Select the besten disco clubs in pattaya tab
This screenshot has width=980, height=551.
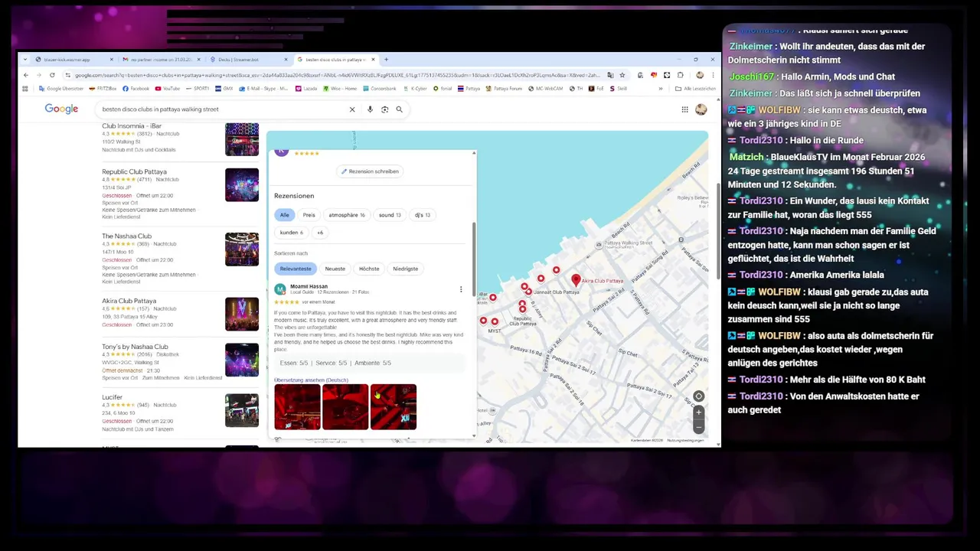click(335, 60)
